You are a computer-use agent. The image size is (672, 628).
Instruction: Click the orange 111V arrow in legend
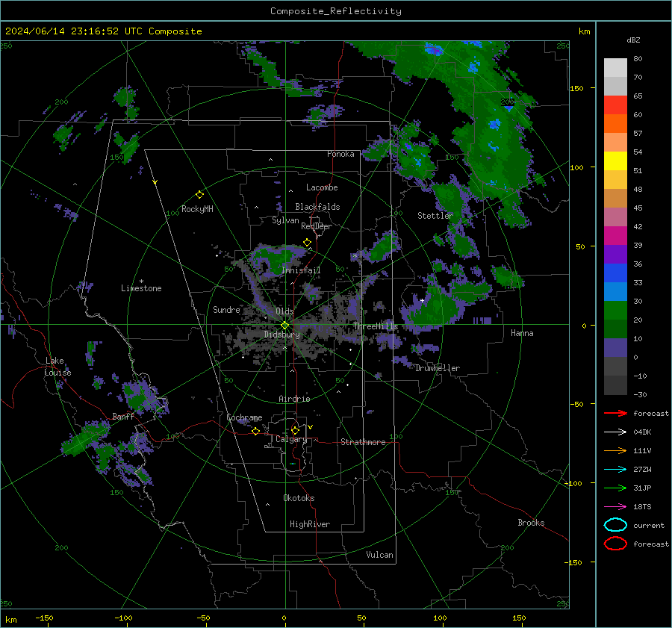click(x=615, y=450)
